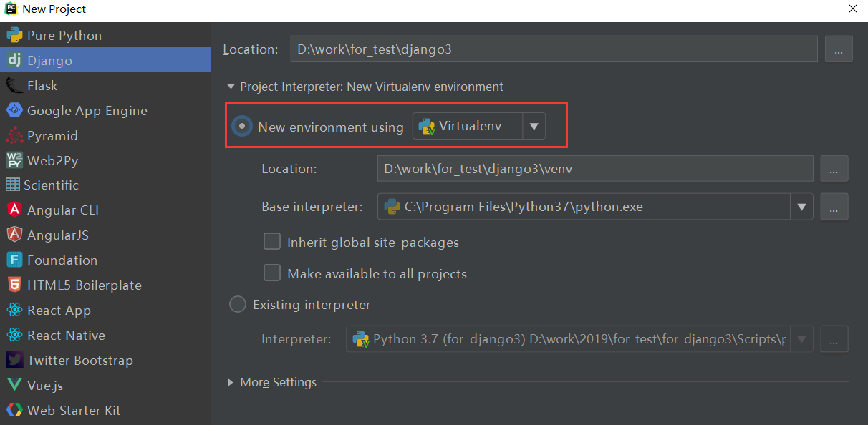The width and height of the screenshot is (868, 425).
Task: Select React Native project type
Action: (66, 336)
